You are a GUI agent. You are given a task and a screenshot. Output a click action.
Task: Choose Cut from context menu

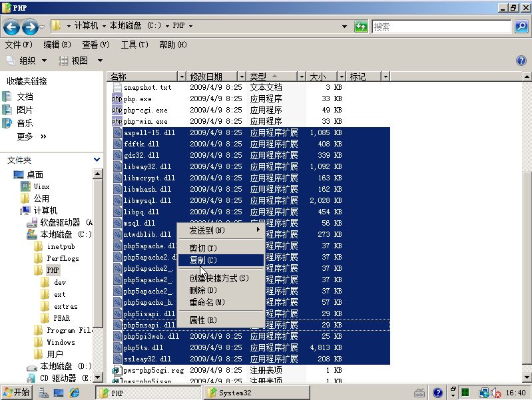coord(221,248)
